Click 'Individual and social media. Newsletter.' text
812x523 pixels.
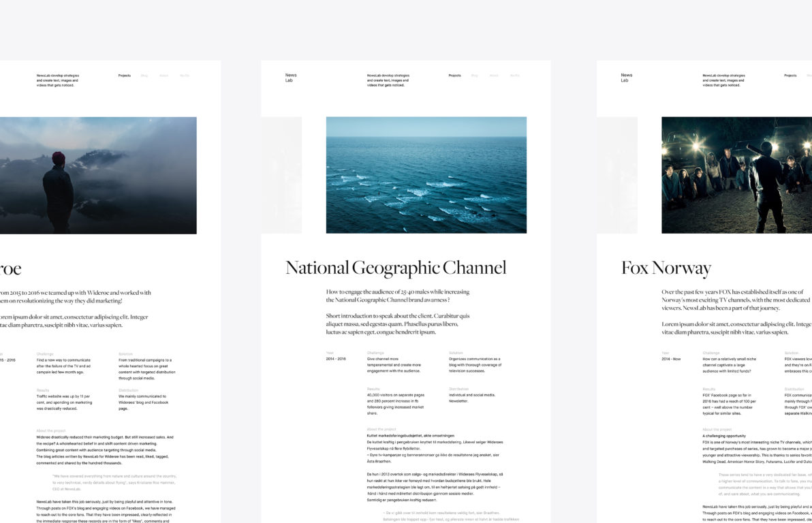click(x=472, y=398)
